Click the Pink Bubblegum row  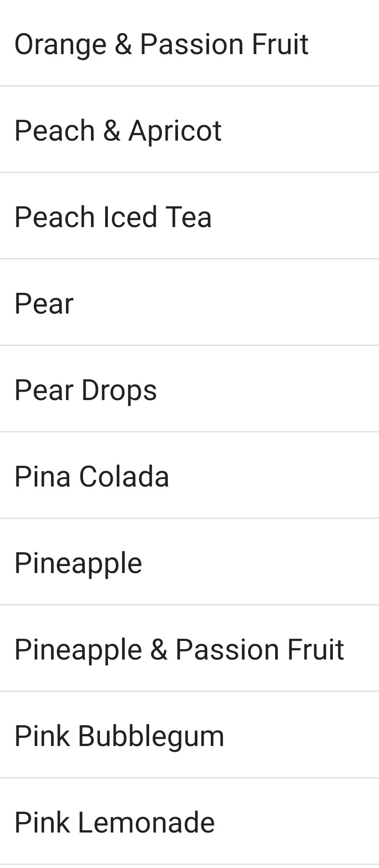coord(189,736)
